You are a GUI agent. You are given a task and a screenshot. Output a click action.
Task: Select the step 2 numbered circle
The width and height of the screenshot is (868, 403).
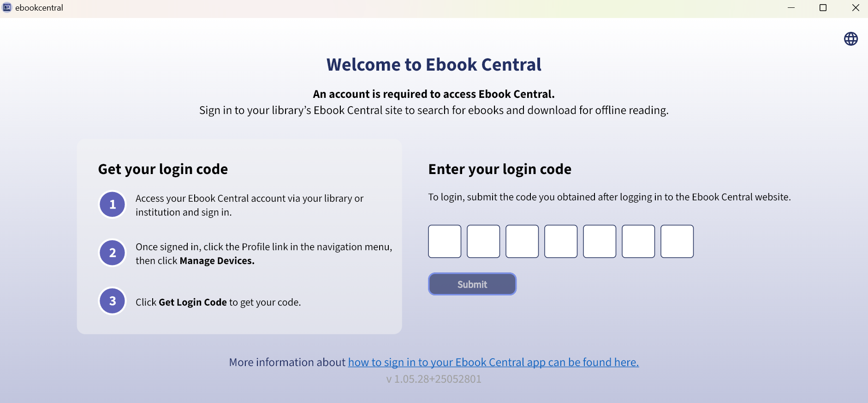coord(112,253)
